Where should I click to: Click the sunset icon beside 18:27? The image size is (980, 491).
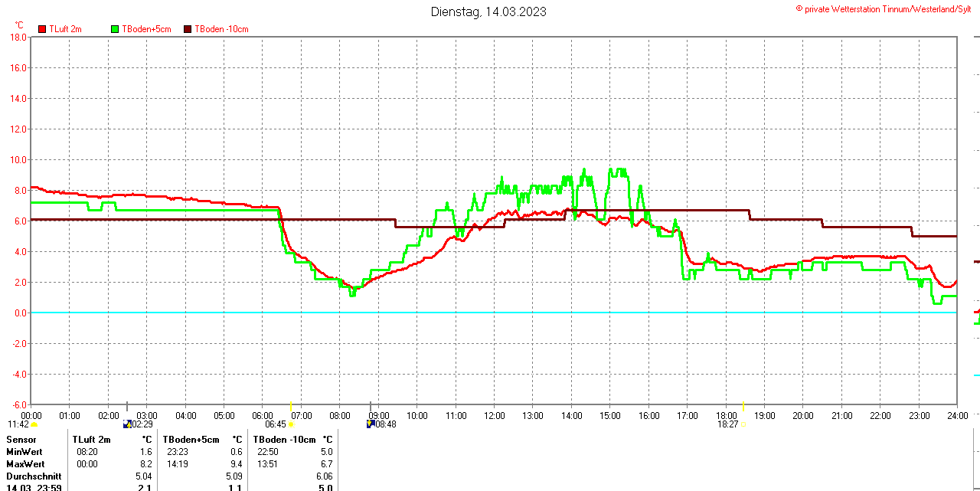point(743,424)
